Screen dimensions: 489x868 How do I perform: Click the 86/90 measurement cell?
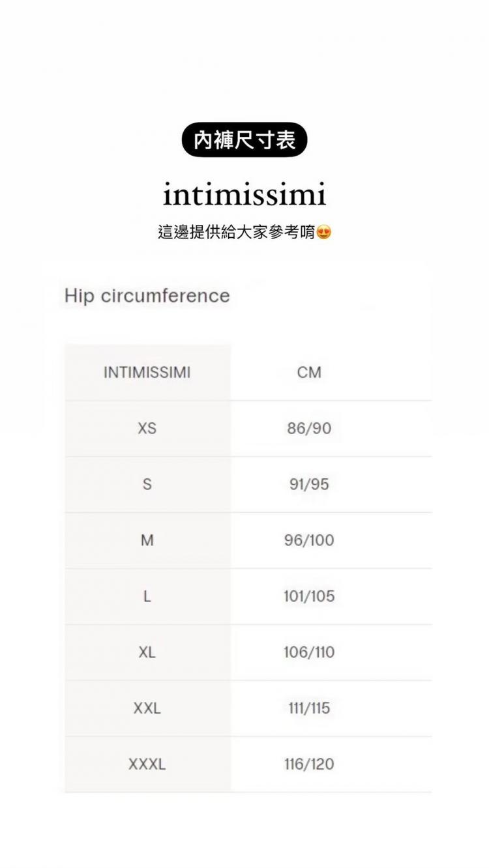(x=309, y=429)
